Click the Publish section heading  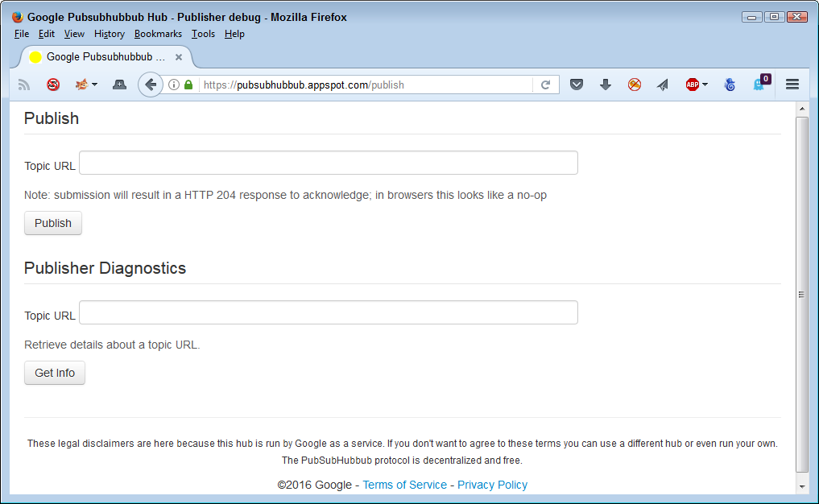coord(52,118)
